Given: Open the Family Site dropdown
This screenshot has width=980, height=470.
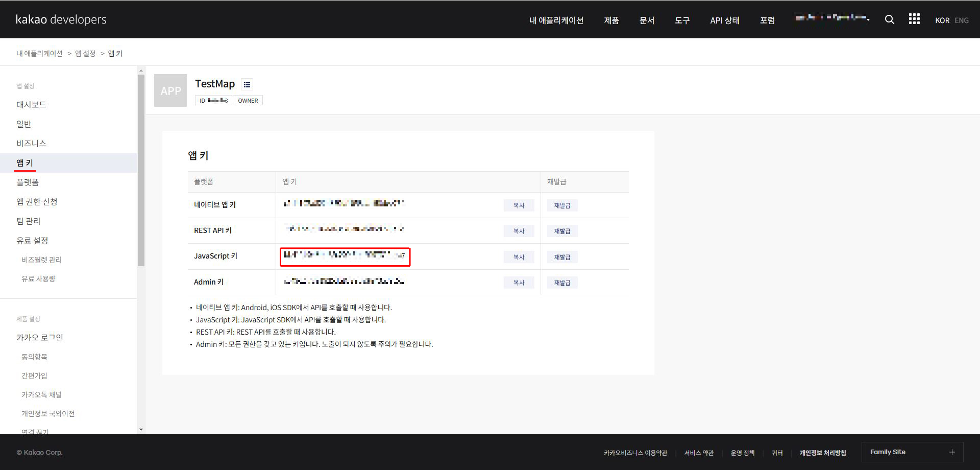Looking at the screenshot, I should pyautogui.click(x=913, y=452).
